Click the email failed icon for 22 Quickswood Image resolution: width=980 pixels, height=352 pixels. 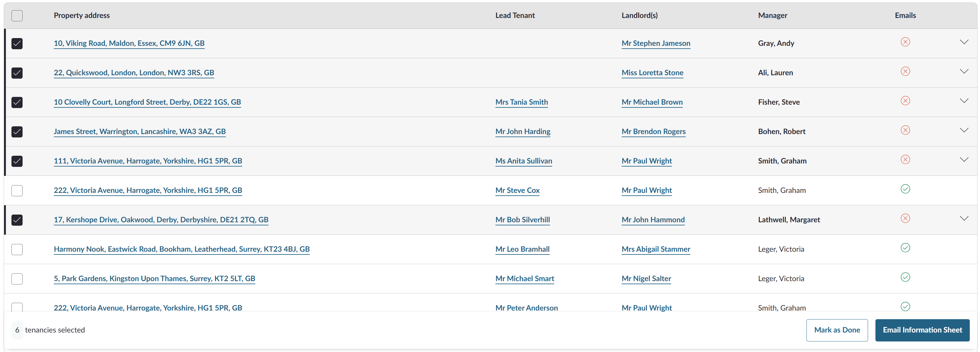click(x=905, y=71)
